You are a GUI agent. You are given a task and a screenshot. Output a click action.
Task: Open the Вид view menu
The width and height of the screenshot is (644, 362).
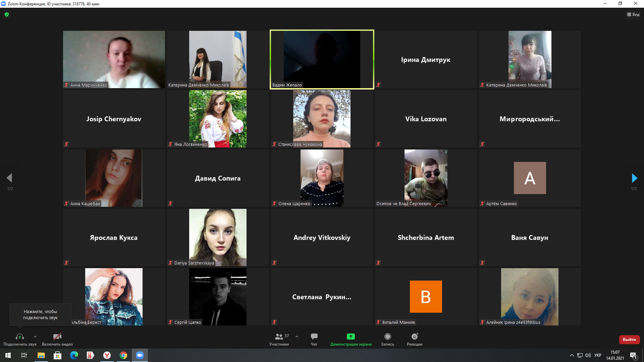click(633, 14)
